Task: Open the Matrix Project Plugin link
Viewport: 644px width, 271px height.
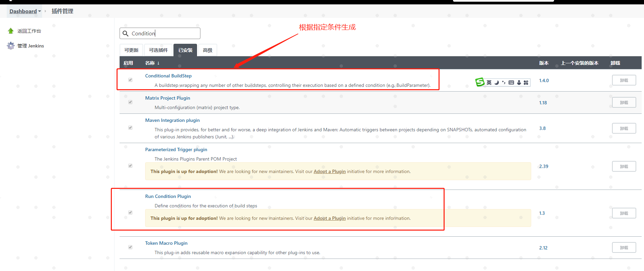Action: [x=168, y=98]
